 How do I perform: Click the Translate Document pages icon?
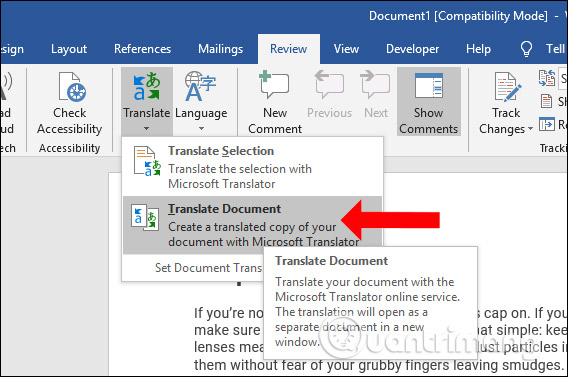tap(145, 218)
